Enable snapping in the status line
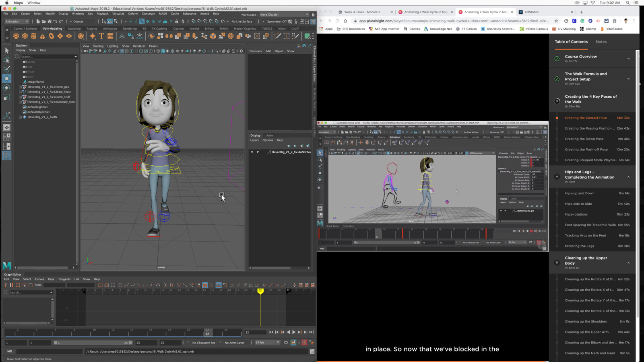 (x=130, y=21)
